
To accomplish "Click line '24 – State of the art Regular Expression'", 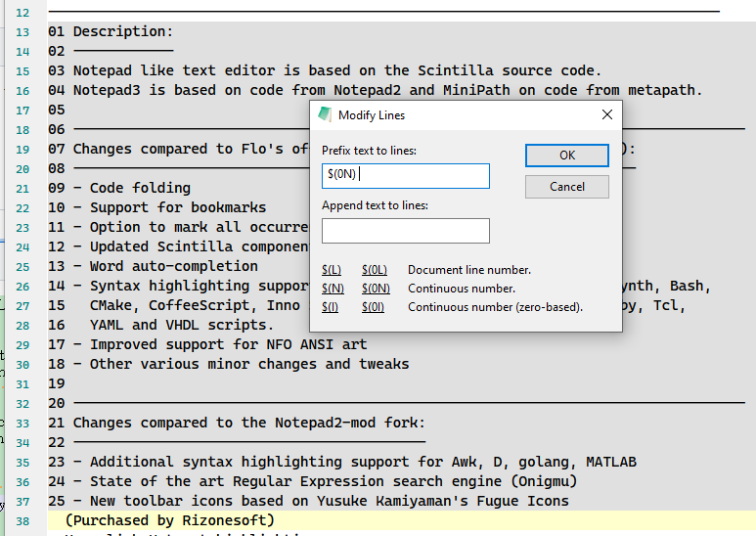I will pos(312,481).
